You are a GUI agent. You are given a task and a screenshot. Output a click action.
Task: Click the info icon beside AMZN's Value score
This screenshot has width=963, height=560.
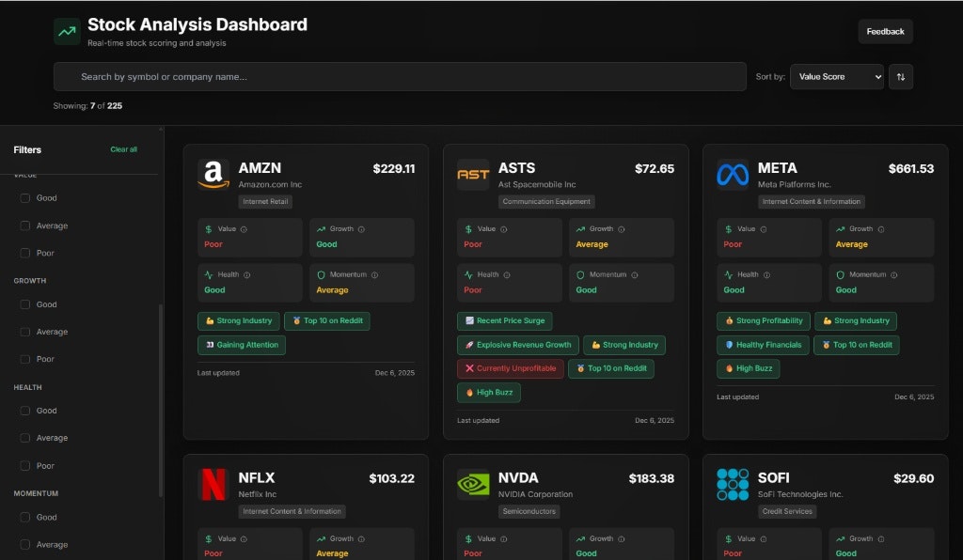pos(244,229)
